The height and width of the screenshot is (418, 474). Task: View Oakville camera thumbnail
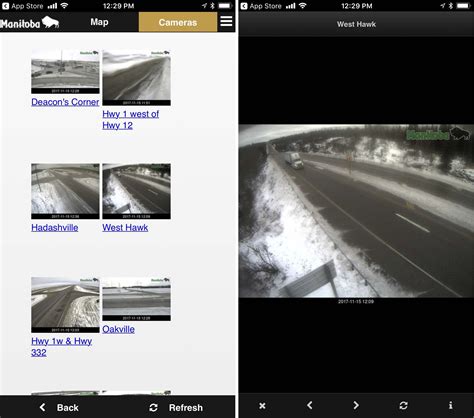coord(137,299)
